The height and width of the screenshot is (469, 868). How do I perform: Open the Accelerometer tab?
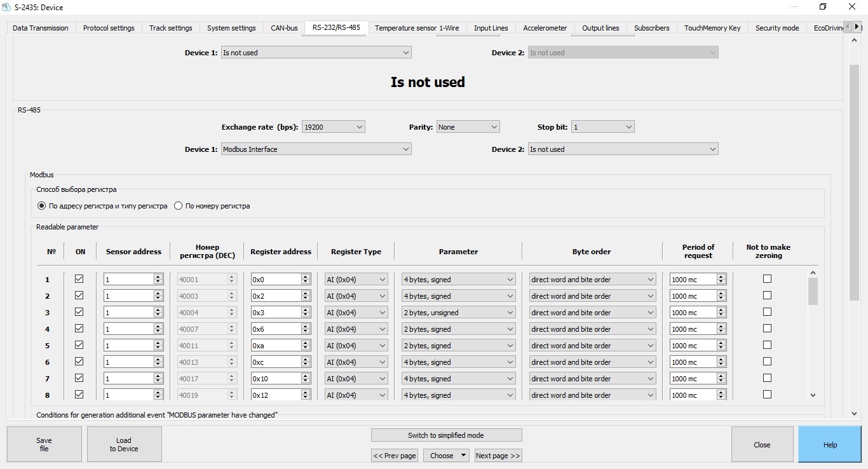point(544,28)
